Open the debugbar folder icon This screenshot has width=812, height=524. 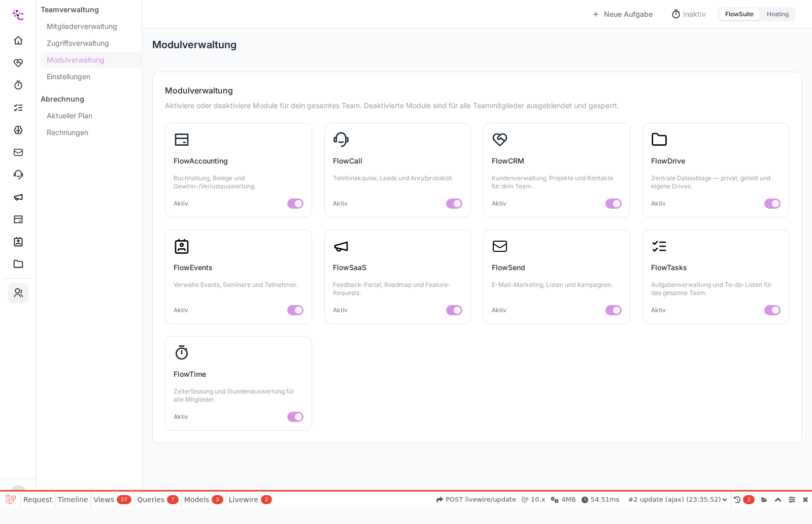coord(764,500)
